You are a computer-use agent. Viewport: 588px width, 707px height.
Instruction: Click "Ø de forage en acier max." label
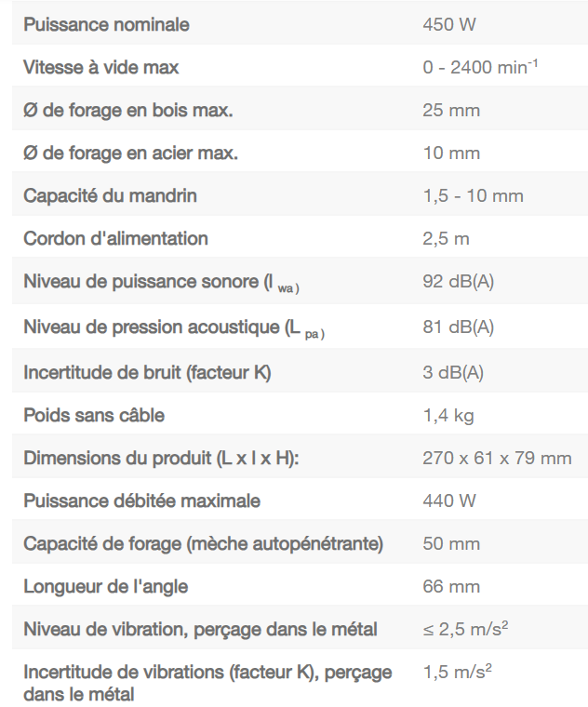tap(130, 153)
